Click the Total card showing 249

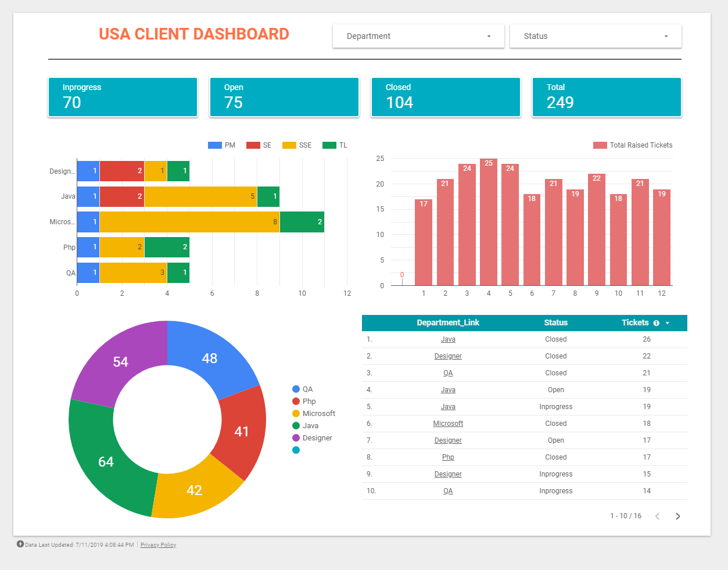click(x=606, y=97)
